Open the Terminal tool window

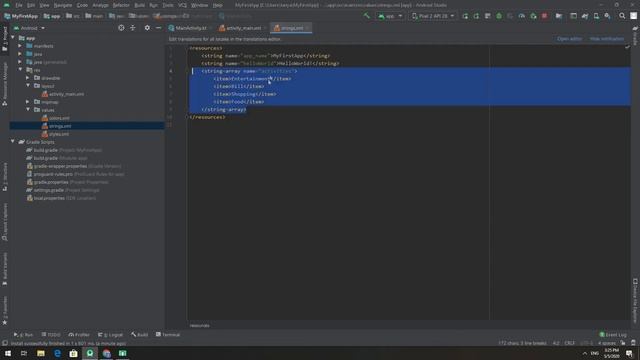point(168,335)
